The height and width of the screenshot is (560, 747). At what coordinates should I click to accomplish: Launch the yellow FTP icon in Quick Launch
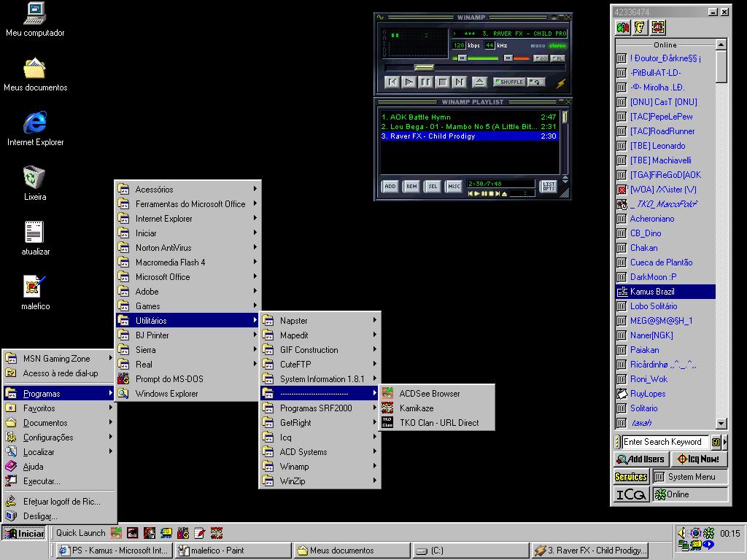pos(166,533)
